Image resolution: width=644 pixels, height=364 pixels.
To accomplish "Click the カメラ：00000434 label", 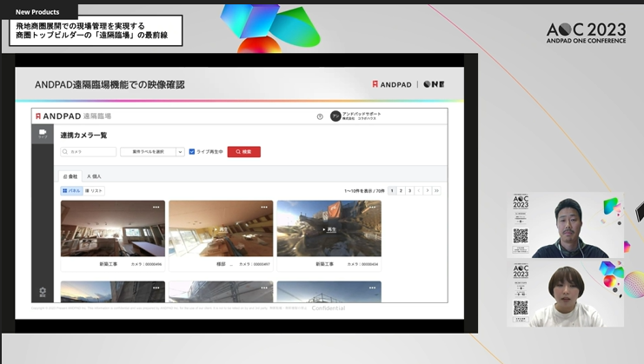I will point(362,264).
